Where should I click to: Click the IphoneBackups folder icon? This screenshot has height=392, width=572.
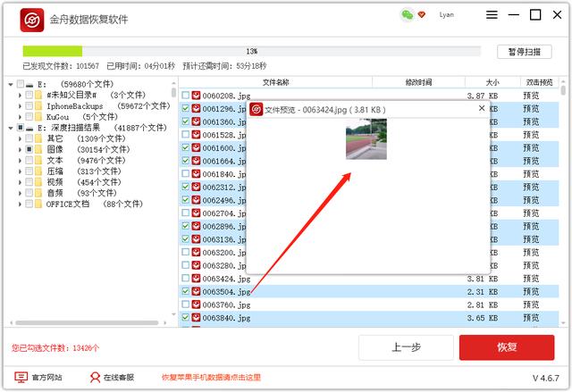(x=38, y=106)
